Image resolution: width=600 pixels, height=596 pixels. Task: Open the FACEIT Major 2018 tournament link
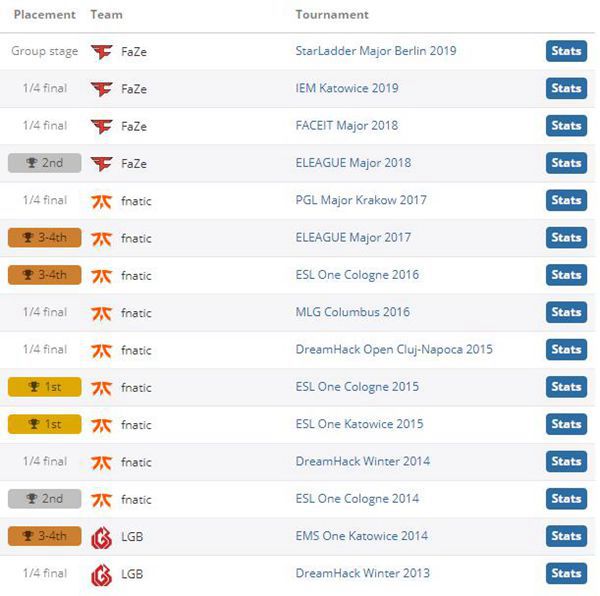347,125
